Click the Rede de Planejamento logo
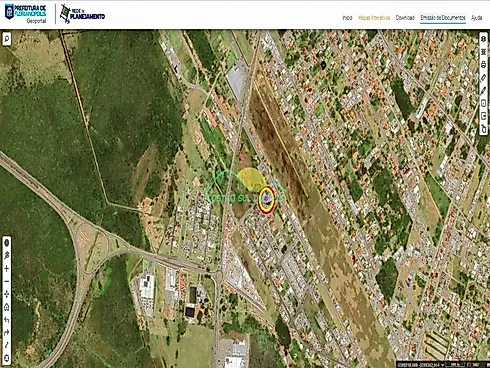Image resolution: width=490 pixels, height=368 pixels. click(x=82, y=14)
